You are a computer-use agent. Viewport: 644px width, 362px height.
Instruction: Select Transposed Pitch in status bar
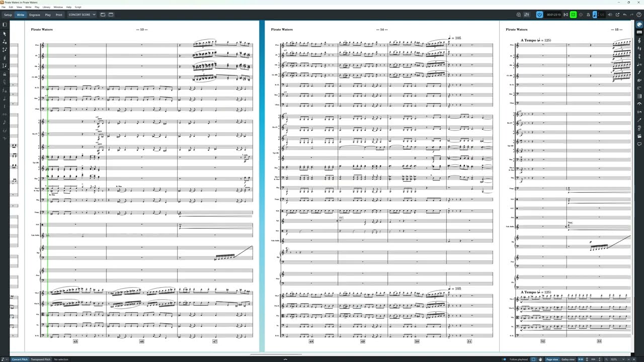click(x=41, y=359)
